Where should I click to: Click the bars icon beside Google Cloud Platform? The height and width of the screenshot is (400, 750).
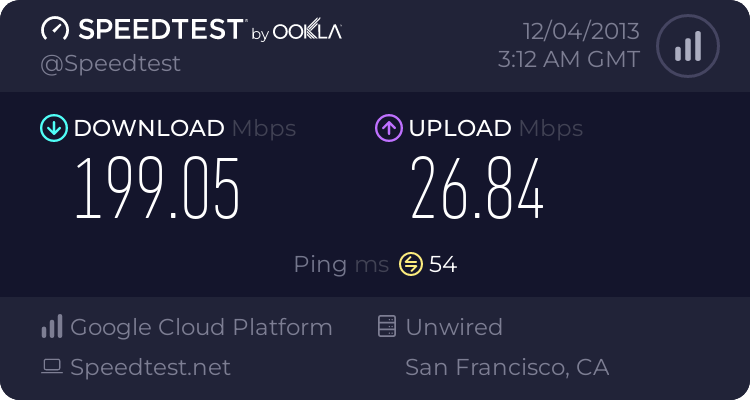[52, 326]
